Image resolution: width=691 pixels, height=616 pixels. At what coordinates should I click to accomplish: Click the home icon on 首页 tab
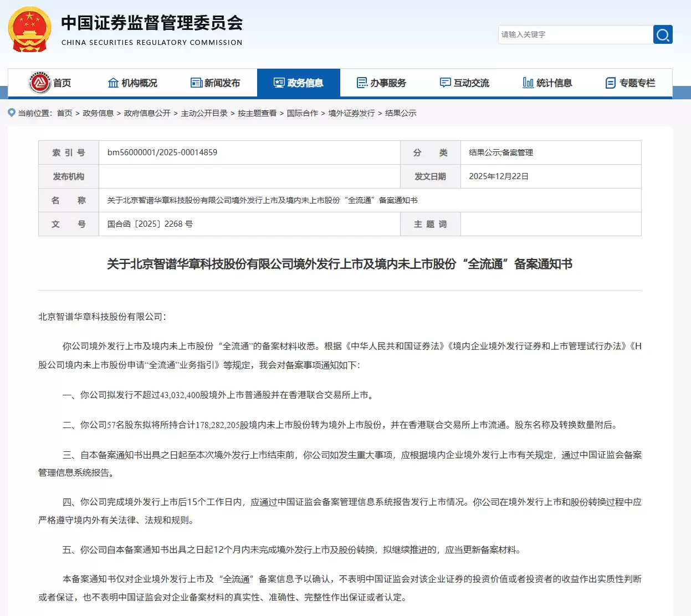[39, 83]
